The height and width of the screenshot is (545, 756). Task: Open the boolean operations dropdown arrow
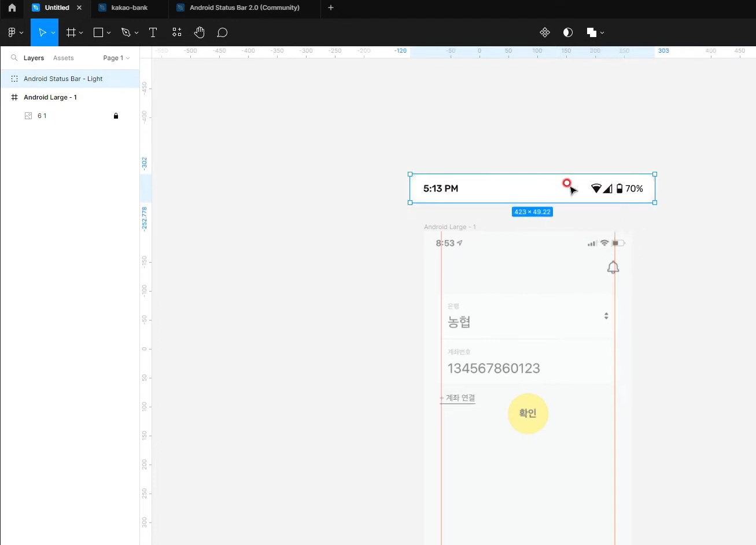coord(602,32)
